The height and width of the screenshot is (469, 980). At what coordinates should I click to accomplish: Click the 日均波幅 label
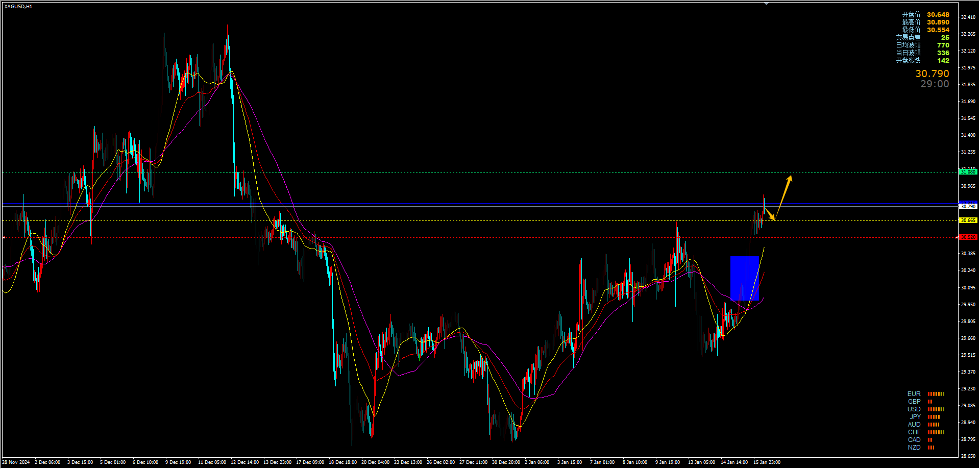click(x=908, y=45)
